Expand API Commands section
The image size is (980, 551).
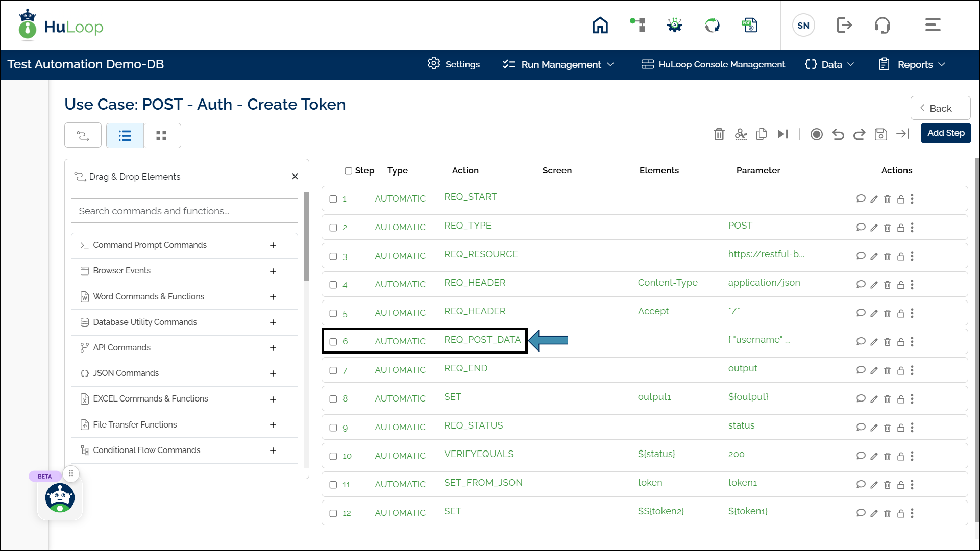[273, 348]
